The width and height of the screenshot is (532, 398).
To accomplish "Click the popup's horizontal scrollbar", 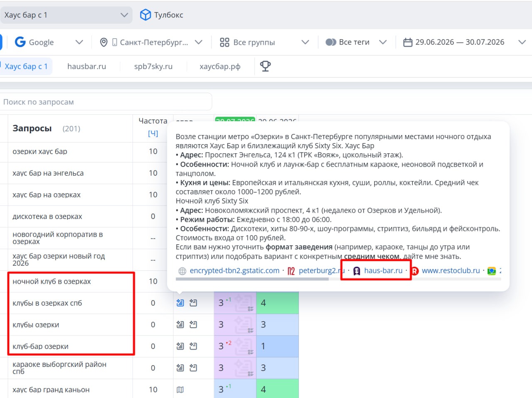I will pyautogui.click(x=252, y=279).
